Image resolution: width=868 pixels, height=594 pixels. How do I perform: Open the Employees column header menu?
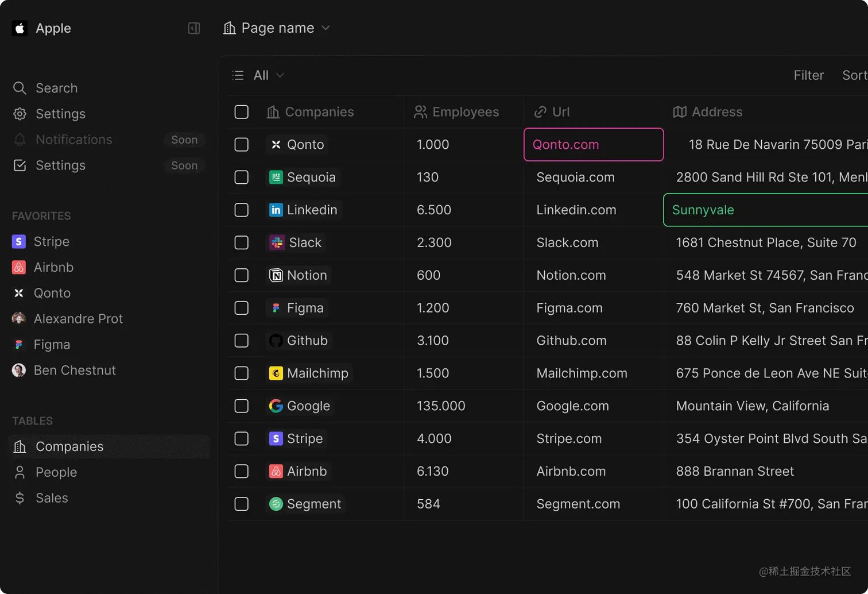(457, 112)
